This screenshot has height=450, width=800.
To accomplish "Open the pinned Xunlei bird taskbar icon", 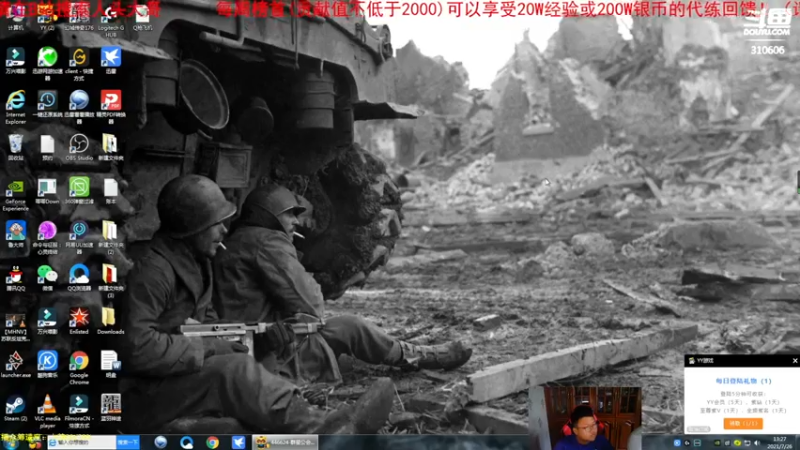I will [238, 442].
